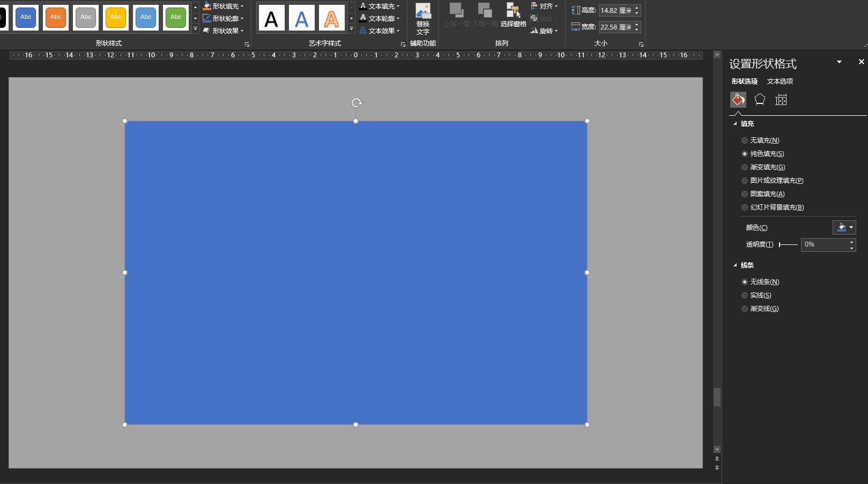Click the Fill & Line paint bucket icon
This screenshot has width=868, height=484.
738,100
